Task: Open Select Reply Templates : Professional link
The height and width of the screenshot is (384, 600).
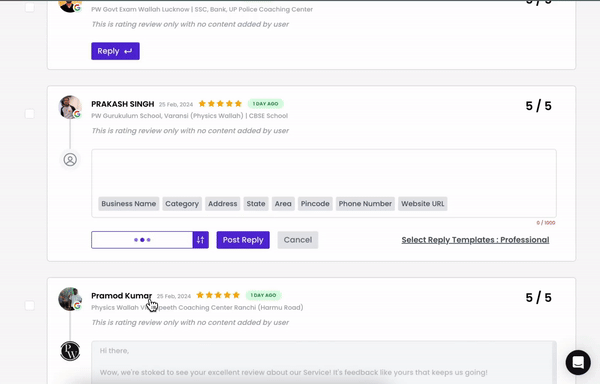Action: 475,240
